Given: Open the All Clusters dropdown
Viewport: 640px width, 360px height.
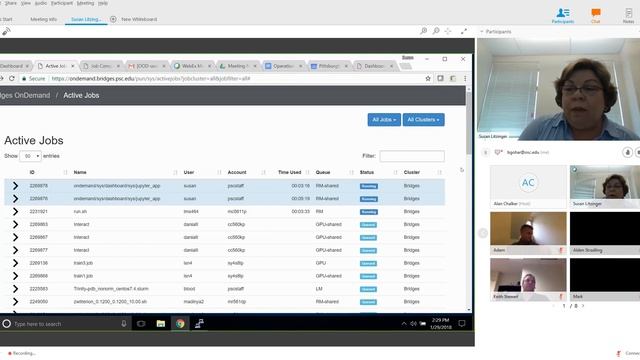Looking at the screenshot, I should pos(424,120).
